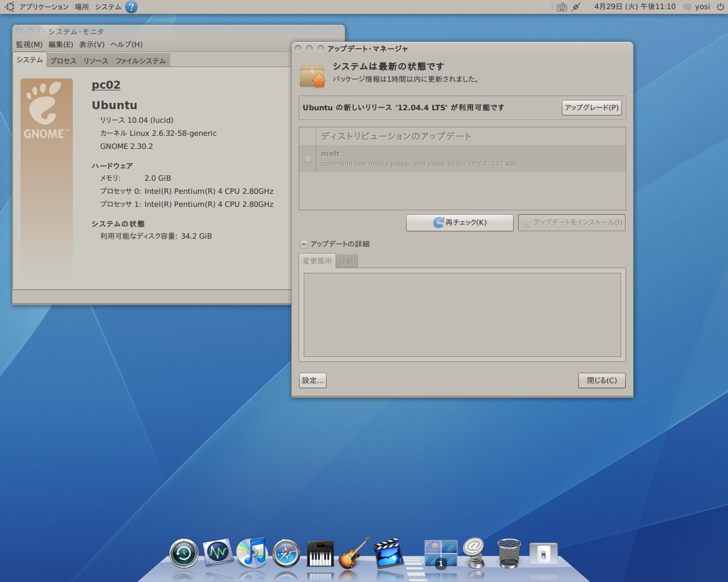Image resolution: width=728 pixels, height=582 pixels.
Task: Click the clock date 4月29日 in panel
Action: point(635,7)
